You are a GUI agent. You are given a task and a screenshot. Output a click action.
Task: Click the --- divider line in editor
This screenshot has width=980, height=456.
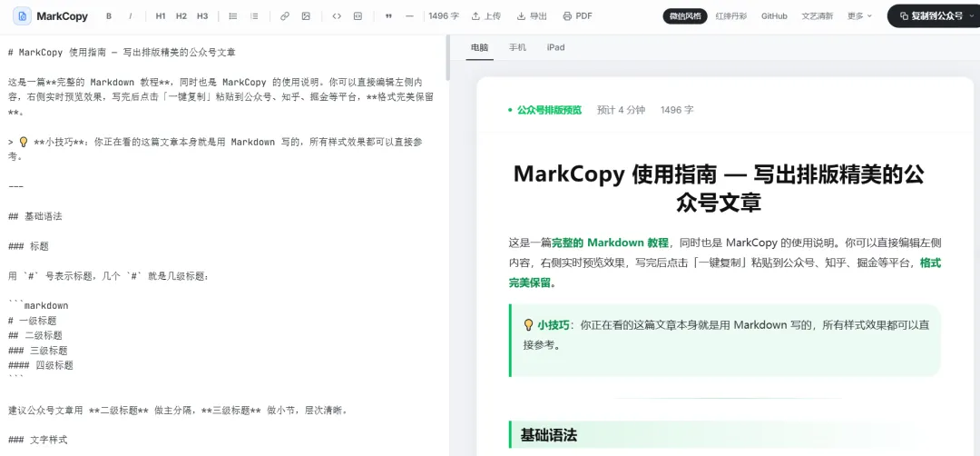click(16, 186)
